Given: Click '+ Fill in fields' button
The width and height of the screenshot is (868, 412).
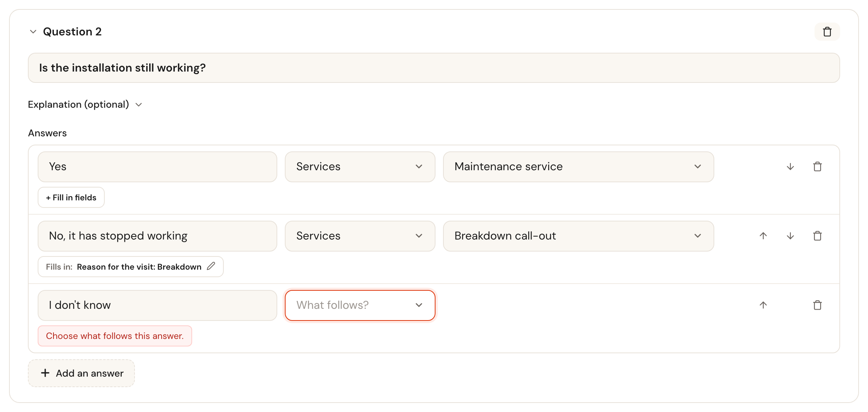Looking at the screenshot, I should point(71,197).
